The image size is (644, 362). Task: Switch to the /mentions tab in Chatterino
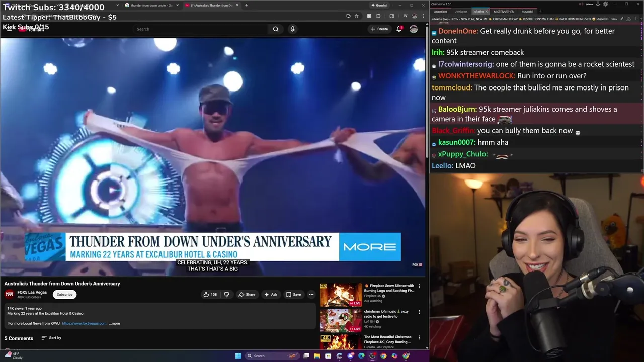click(x=440, y=11)
